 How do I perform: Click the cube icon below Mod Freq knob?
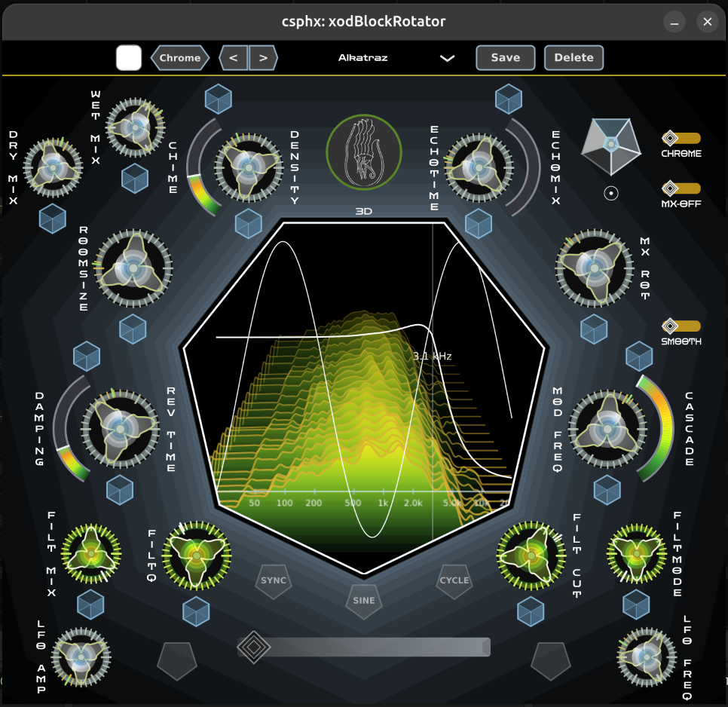pyautogui.click(x=607, y=490)
